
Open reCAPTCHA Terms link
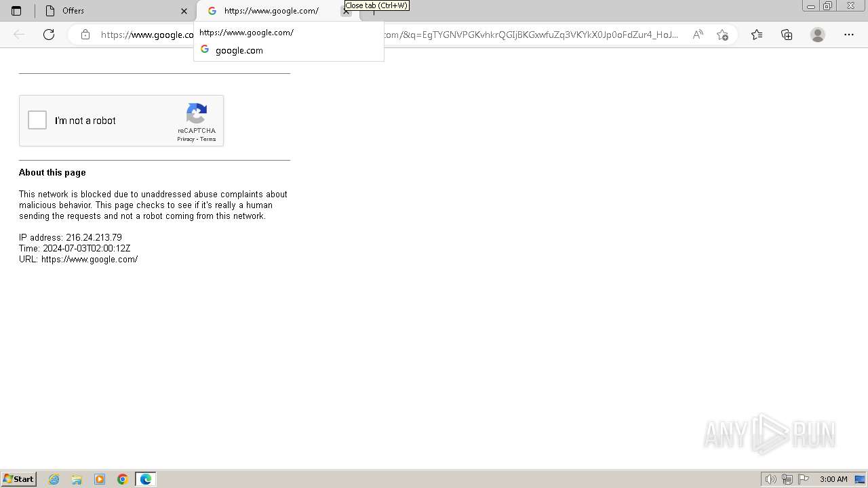pyautogui.click(x=208, y=139)
